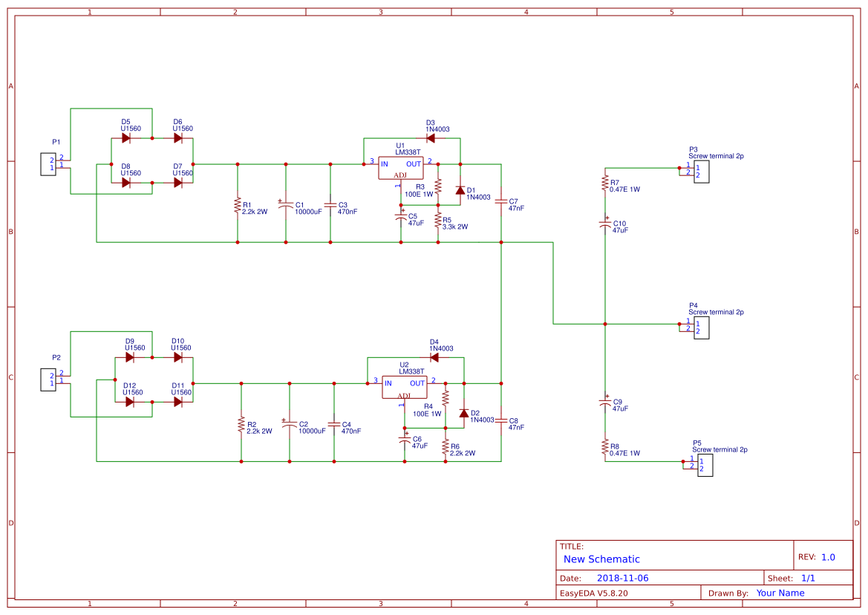
Task: Pick resistor R6 2.2k 2W symbol
Action: pos(446,447)
